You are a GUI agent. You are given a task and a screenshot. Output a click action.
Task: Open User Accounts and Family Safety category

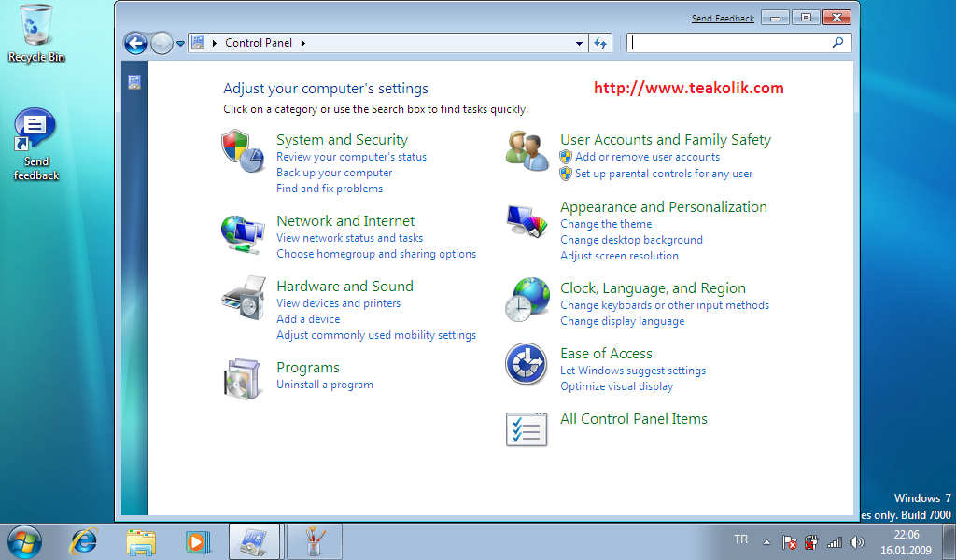666,140
